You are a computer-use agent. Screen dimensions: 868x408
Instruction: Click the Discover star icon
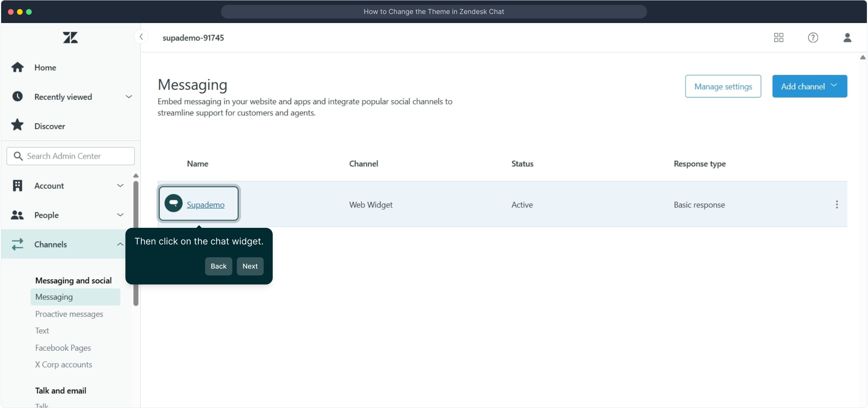(x=17, y=125)
